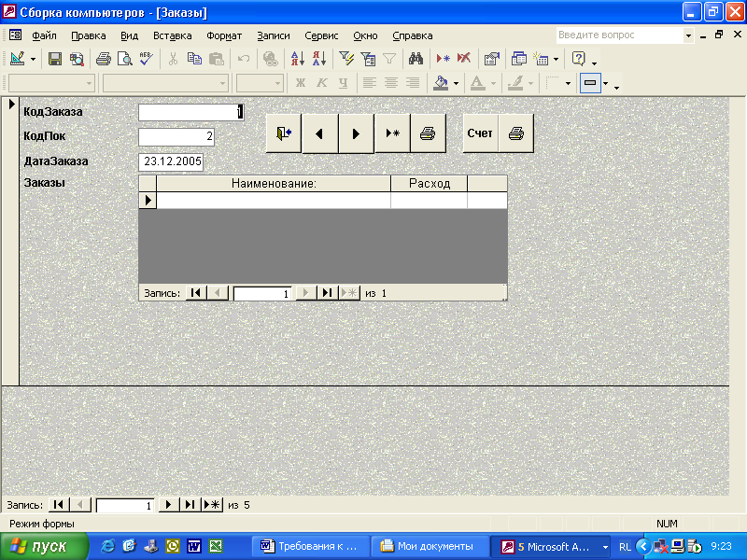747x560 pixels.
Task: Click the пуск Start button
Action: pyautogui.click(x=44, y=546)
